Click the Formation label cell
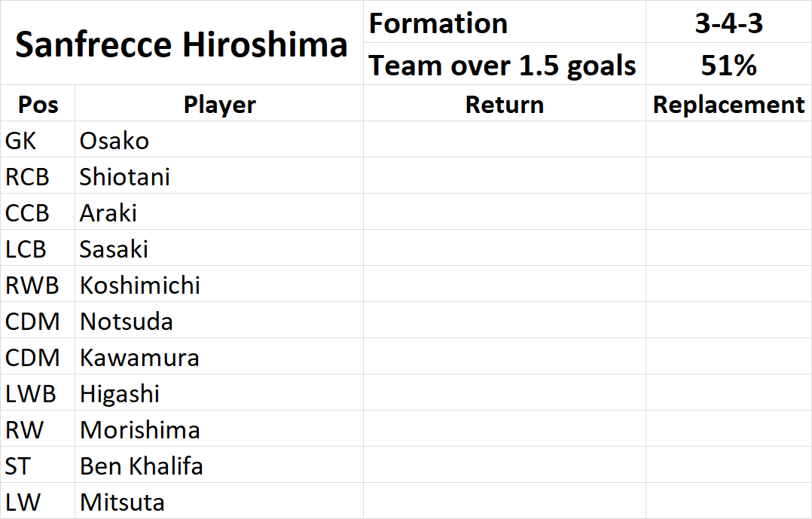The height and width of the screenshot is (519, 812). pyautogui.click(x=505, y=23)
